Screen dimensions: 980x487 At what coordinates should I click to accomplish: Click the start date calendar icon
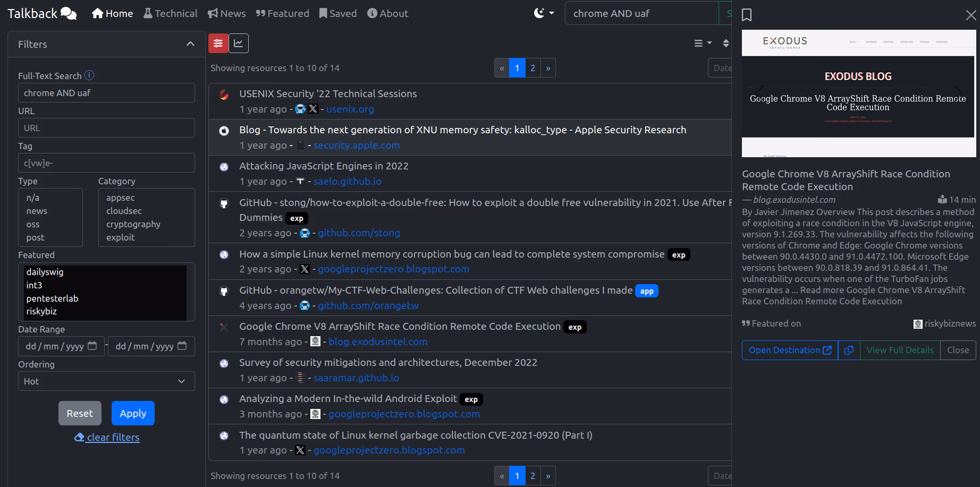(92, 346)
